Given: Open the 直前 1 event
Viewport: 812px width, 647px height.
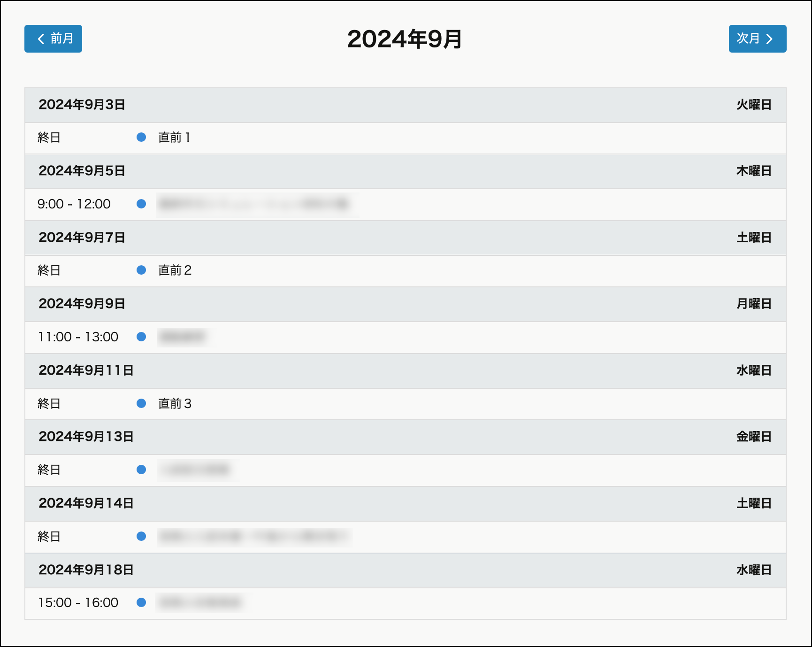Looking at the screenshot, I should click(x=174, y=138).
